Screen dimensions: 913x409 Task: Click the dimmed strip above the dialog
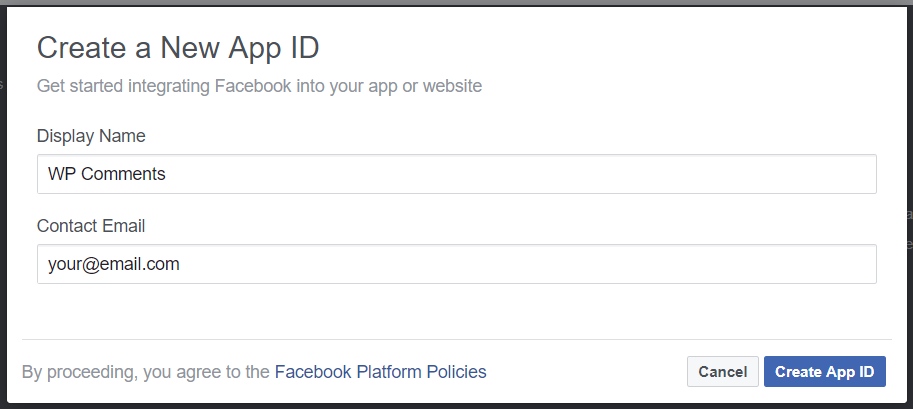click(456, 2)
